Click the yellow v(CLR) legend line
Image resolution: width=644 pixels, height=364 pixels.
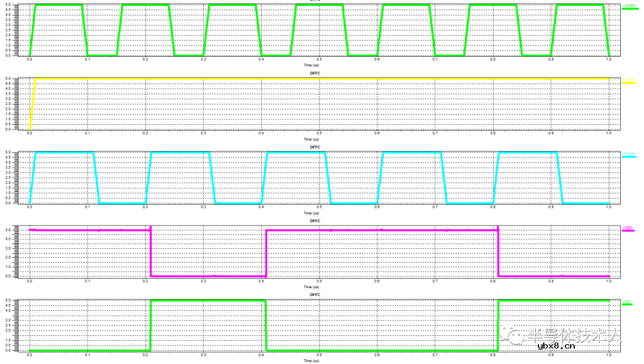[x=630, y=83]
